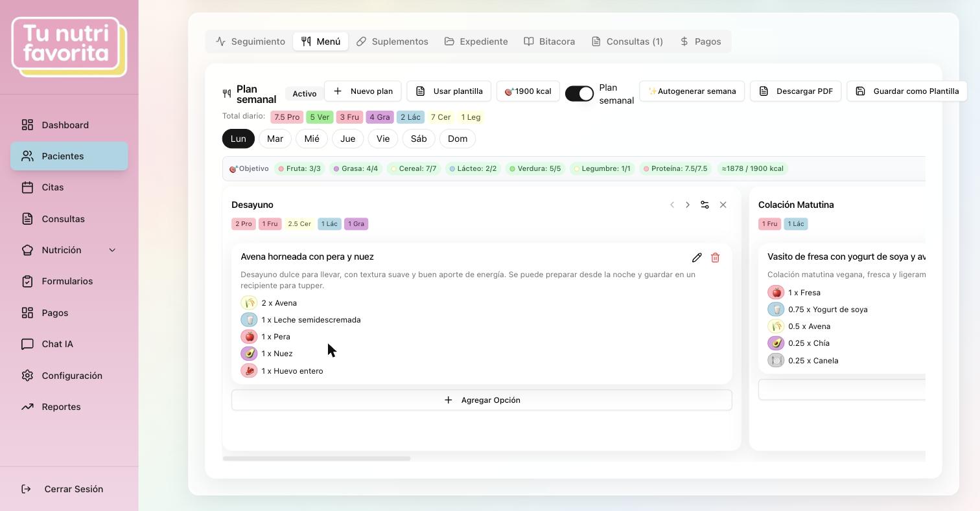Select the Mar day pill
The width and height of the screenshot is (980, 511).
275,139
